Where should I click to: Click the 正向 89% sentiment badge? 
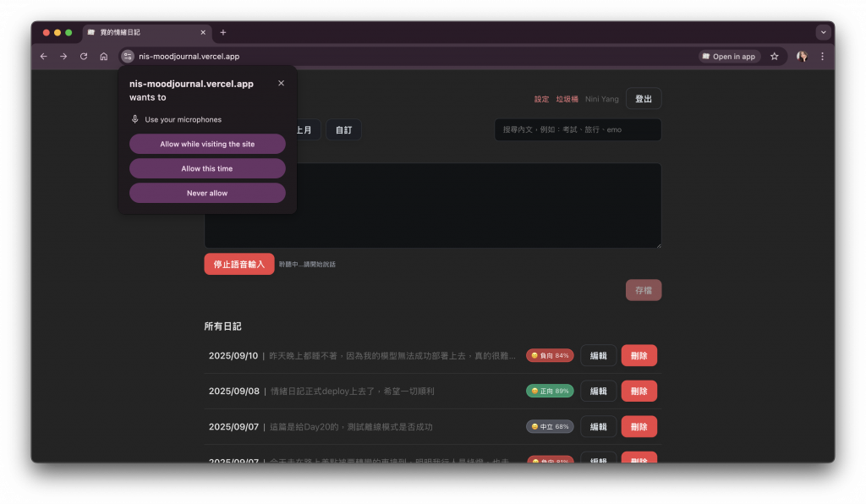pyautogui.click(x=550, y=391)
